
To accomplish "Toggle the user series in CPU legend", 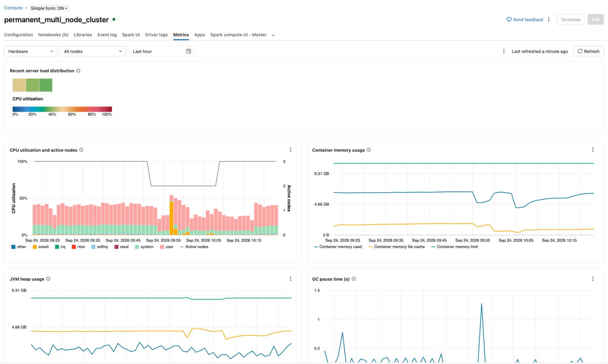I will click(166, 247).
